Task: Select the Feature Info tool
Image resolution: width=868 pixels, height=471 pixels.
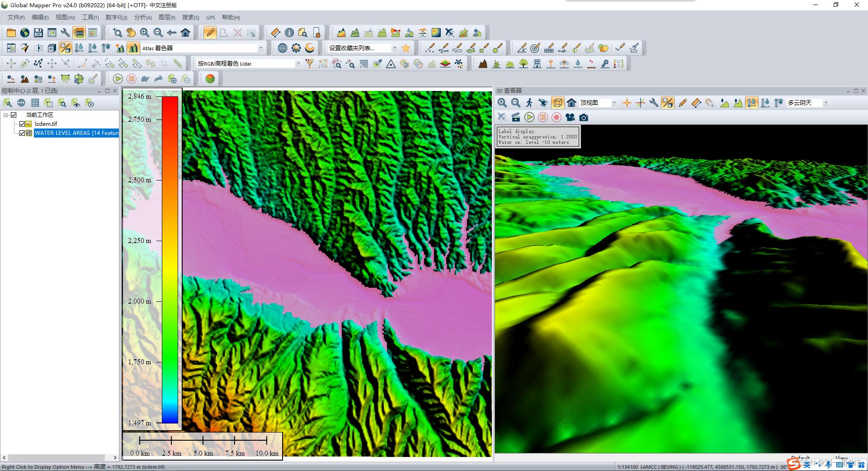Action: (x=289, y=33)
